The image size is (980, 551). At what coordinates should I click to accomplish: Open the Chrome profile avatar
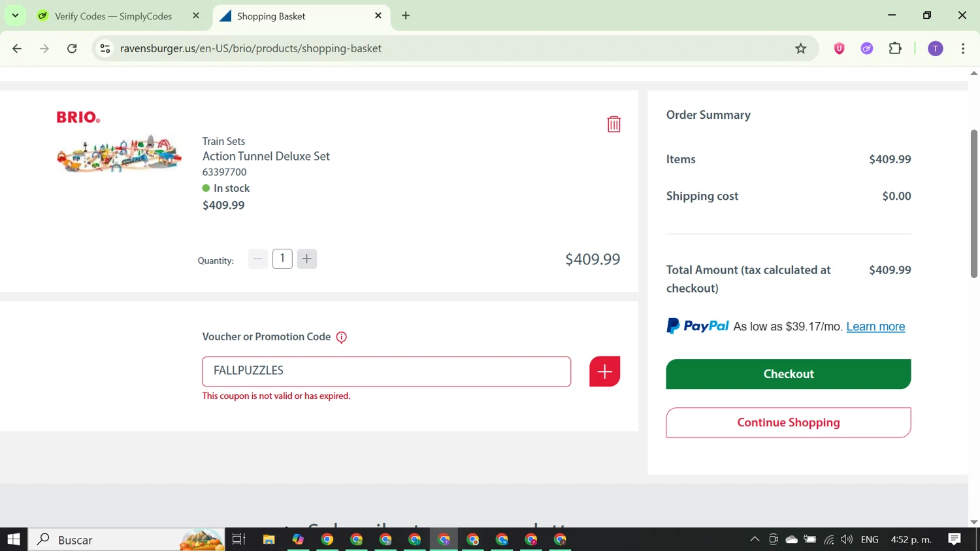click(x=936, y=48)
